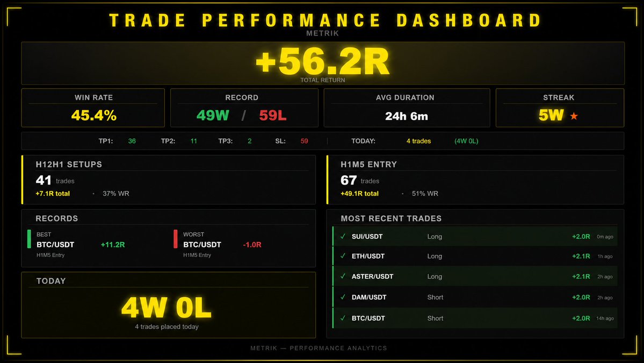Click the -1.0R worst result
Image resolution: width=644 pixels, height=363 pixels.
point(252,245)
